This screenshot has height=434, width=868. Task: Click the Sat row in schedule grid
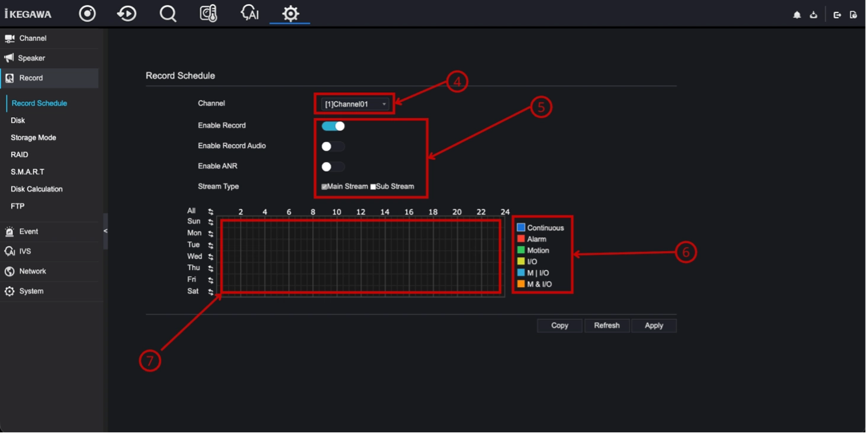pos(362,292)
